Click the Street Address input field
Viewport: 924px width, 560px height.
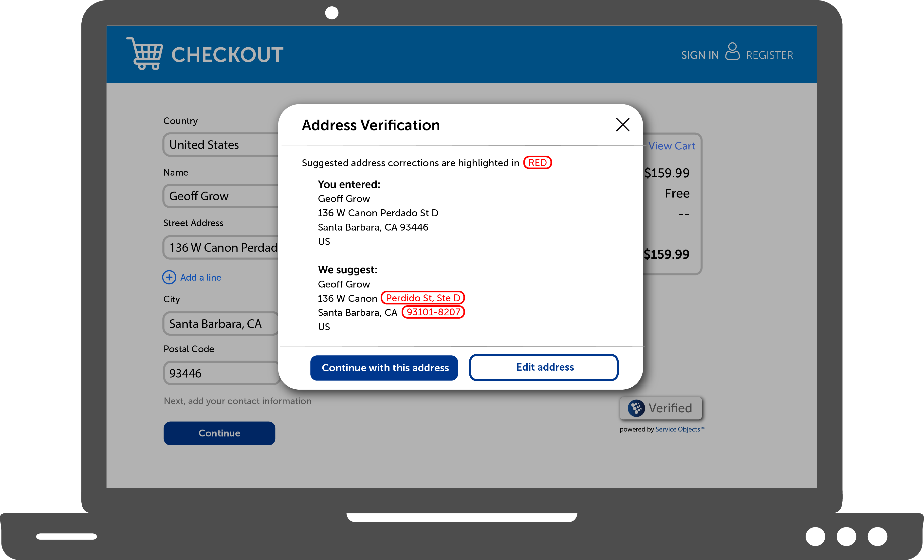(221, 247)
